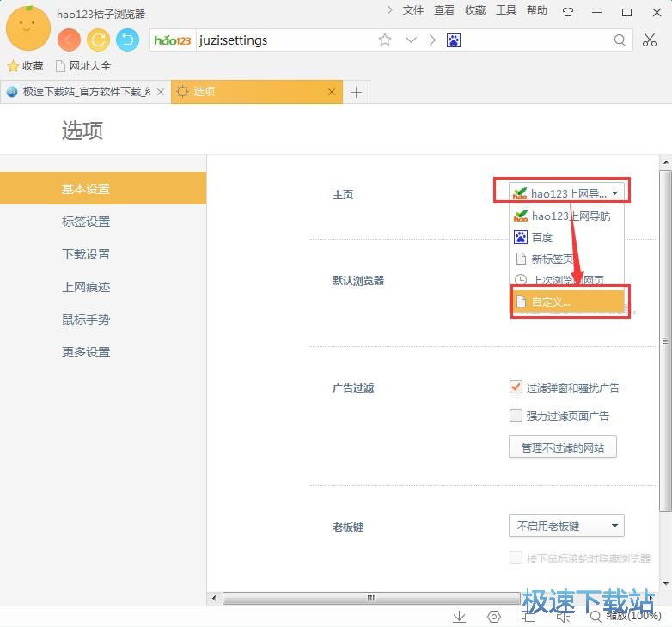672x627 pixels.
Task: Bookmark this page with the star icon
Action: [x=385, y=40]
